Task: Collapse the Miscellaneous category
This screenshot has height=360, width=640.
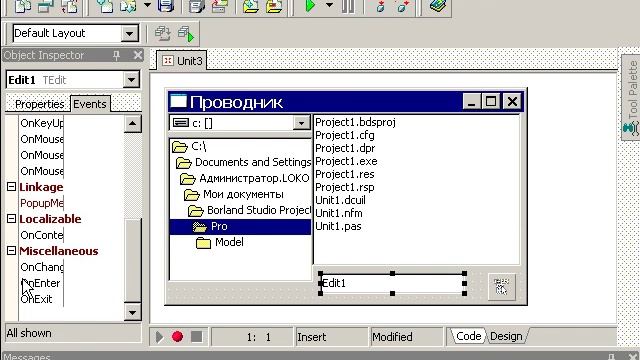Action: pyautogui.click(x=11, y=251)
